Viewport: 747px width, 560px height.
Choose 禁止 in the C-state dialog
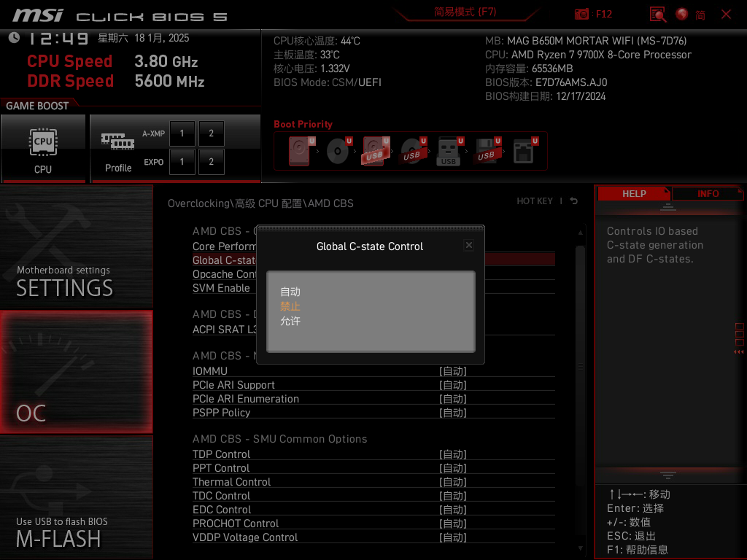coord(290,306)
